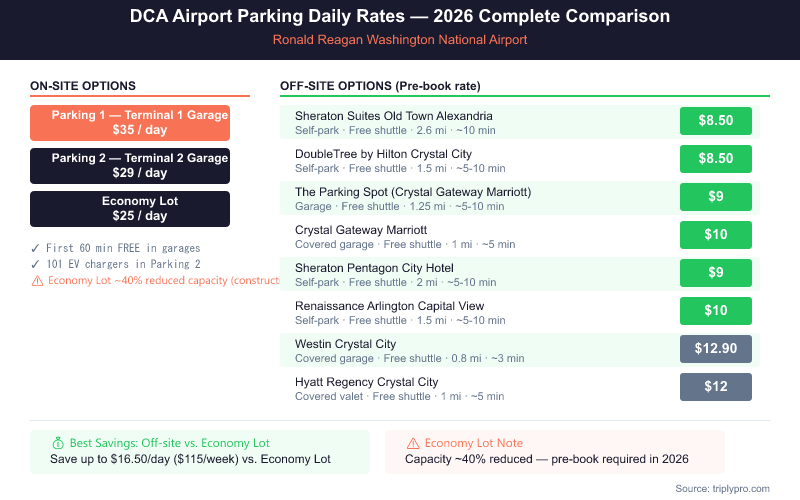800x500 pixels.
Task: Click the checkmark beside First 60 min FREE
Action: coord(35,248)
